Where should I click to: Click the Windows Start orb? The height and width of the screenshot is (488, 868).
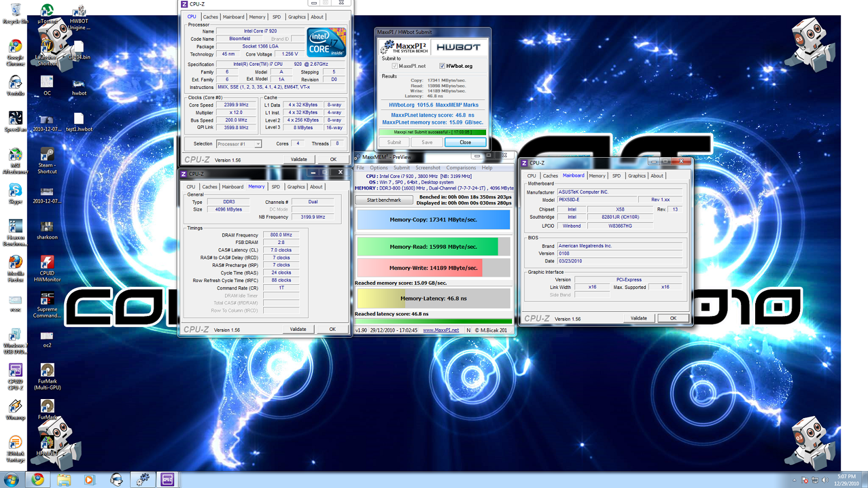click(x=11, y=479)
